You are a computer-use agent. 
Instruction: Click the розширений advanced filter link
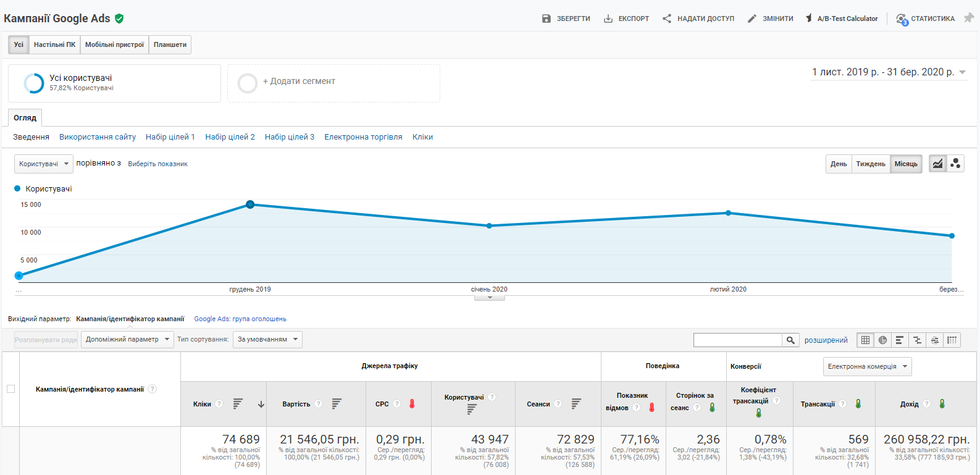(x=826, y=340)
